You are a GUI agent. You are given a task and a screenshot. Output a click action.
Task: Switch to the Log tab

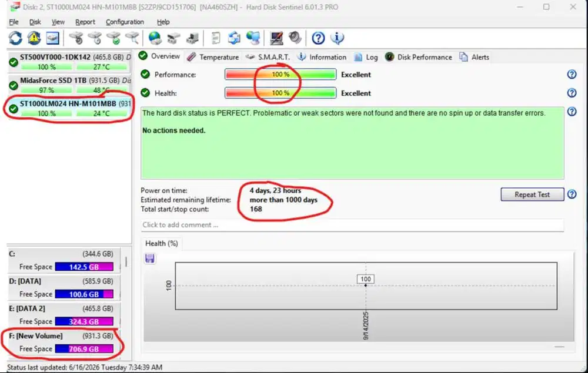tap(366, 58)
